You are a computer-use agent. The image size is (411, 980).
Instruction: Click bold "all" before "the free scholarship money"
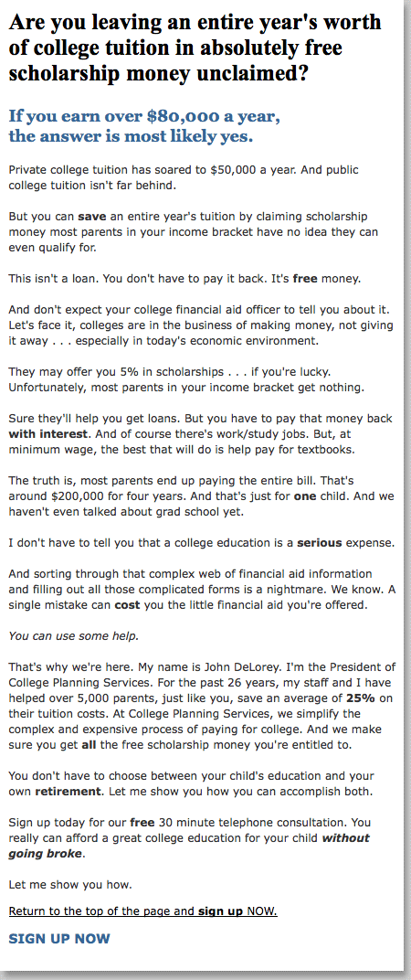tap(89, 744)
